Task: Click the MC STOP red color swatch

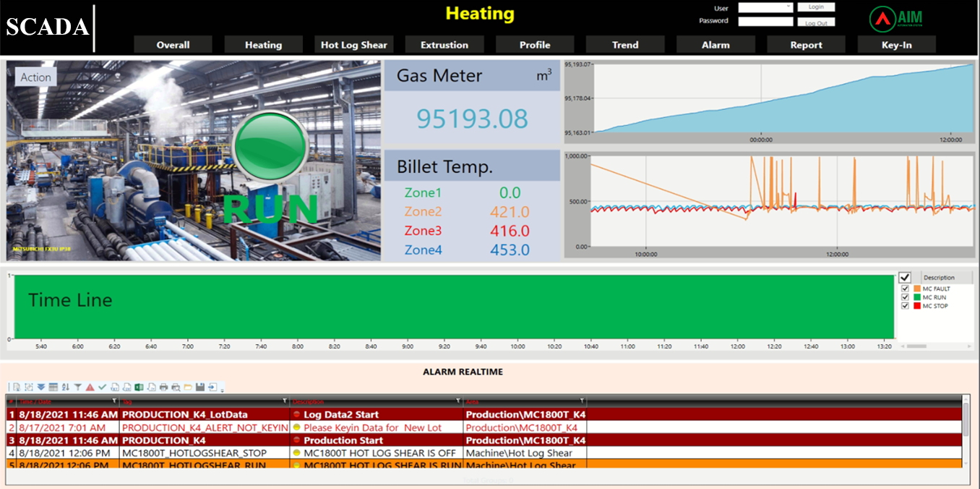Action: (917, 306)
